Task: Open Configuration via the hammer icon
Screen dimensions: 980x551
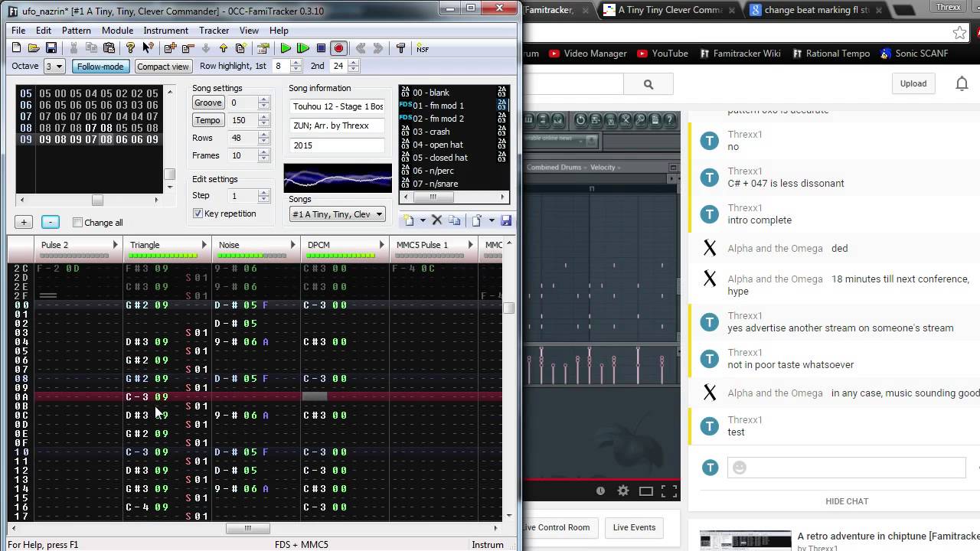Action: coord(400,48)
